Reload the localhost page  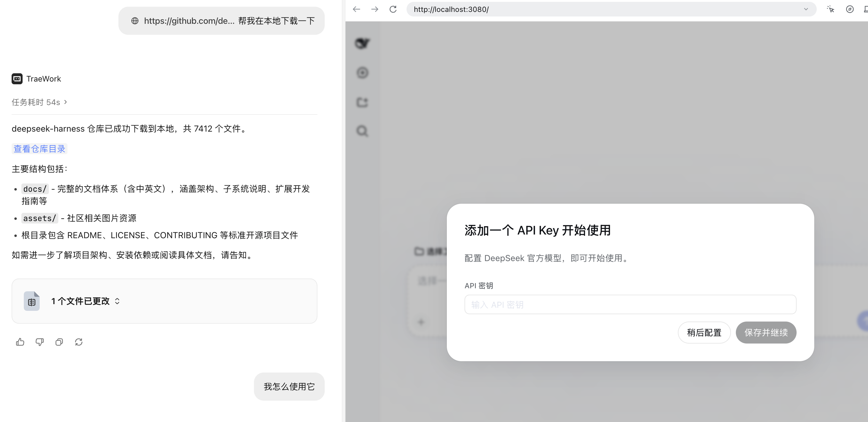pyautogui.click(x=393, y=9)
